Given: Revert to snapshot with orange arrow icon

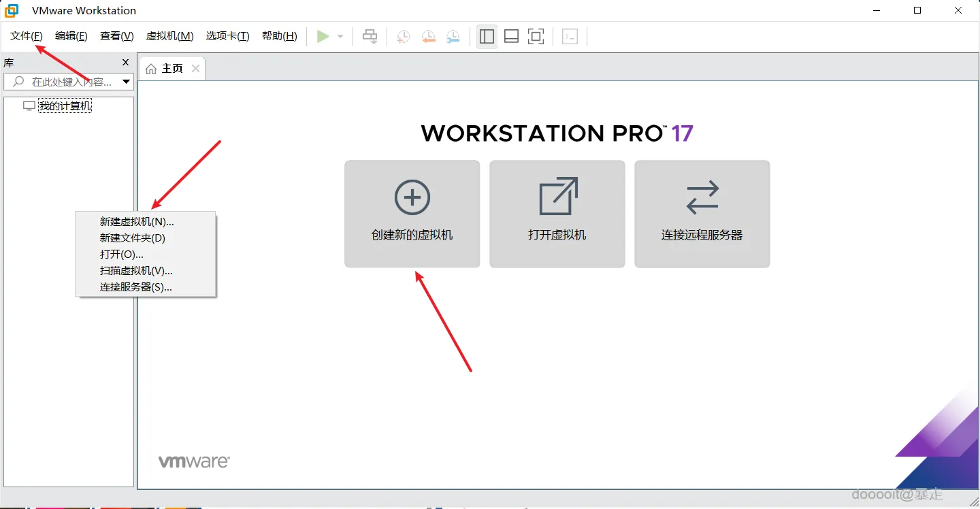Looking at the screenshot, I should [x=428, y=36].
